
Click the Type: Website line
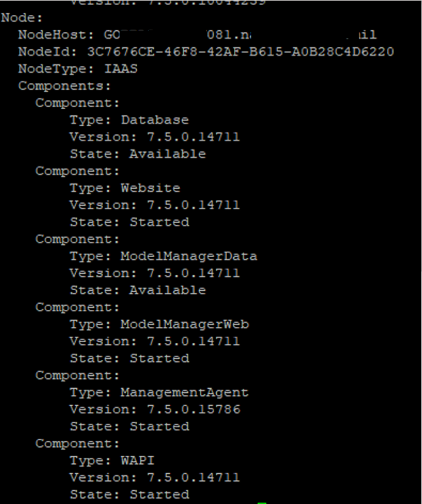(125, 188)
